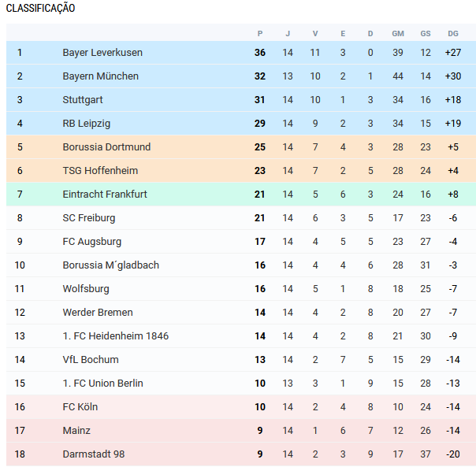The height and width of the screenshot is (467, 476).
Task: Click the DG goal difference header
Action: pyautogui.click(x=453, y=34)
